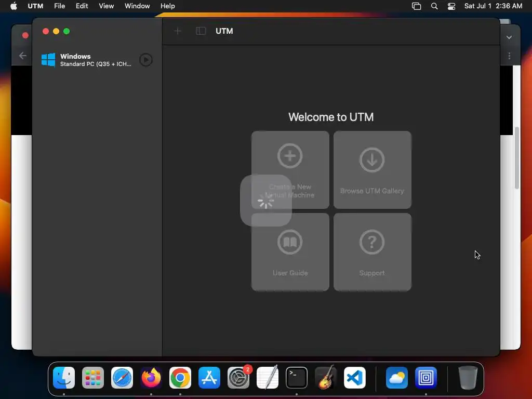The image size is (532, 399).
Task: Open Trash from the Dock
Action: (468, 378)
